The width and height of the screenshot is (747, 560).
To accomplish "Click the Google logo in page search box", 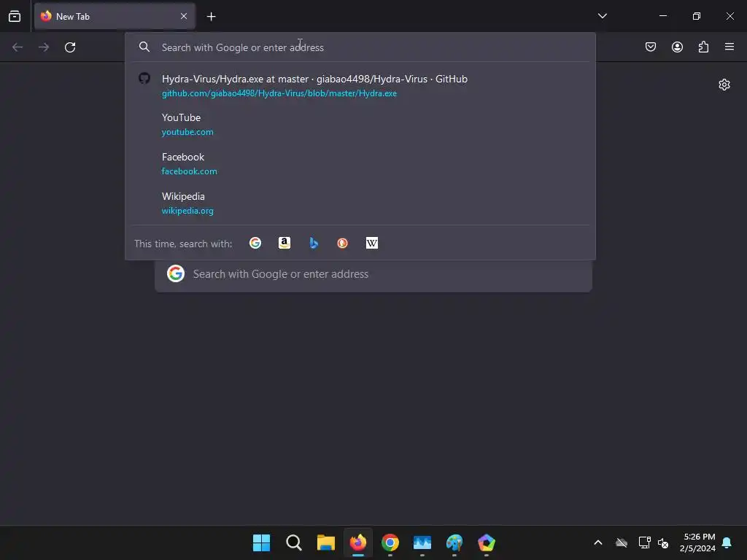I will pyautogui.click(x=176, y=274).
